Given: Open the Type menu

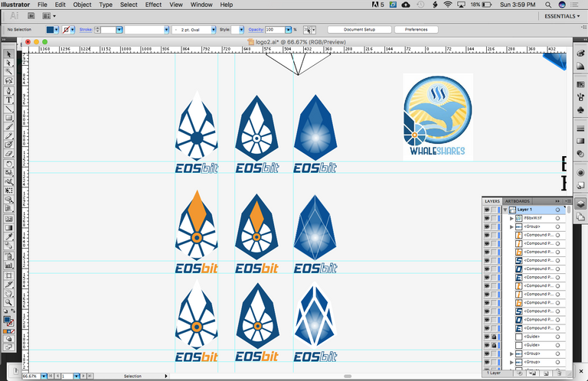Looking at the screenshot, I should coord(106,5).
